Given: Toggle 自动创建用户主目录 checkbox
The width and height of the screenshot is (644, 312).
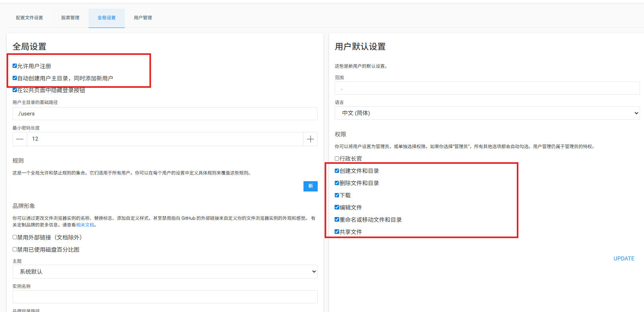Looking at the screenshot, I should 15,78.
